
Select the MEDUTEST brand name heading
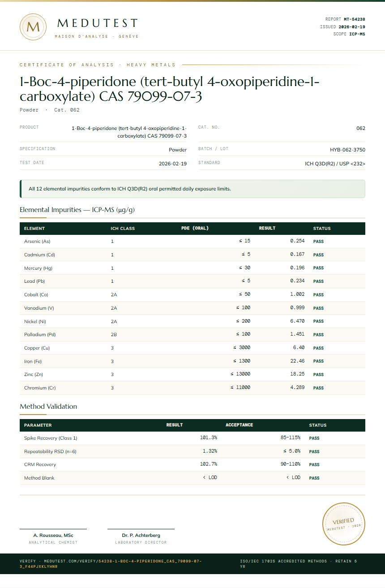(x=98, y=23)
